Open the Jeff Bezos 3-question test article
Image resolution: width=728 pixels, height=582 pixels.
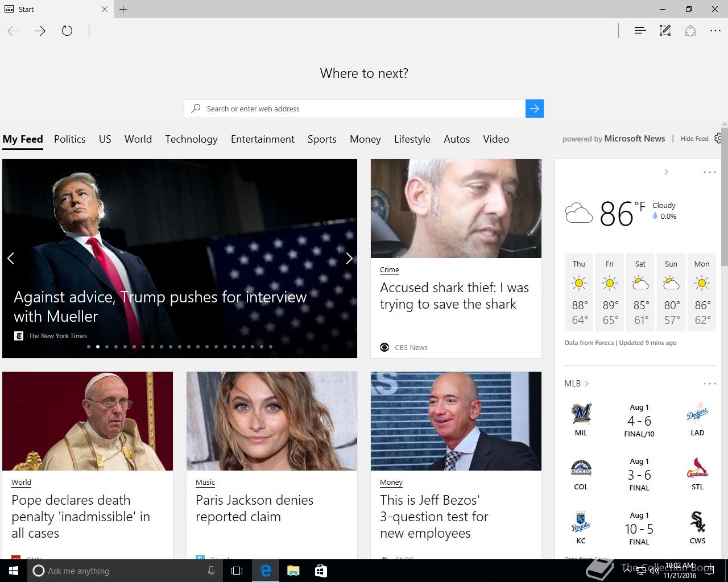[x=434, y=517]
